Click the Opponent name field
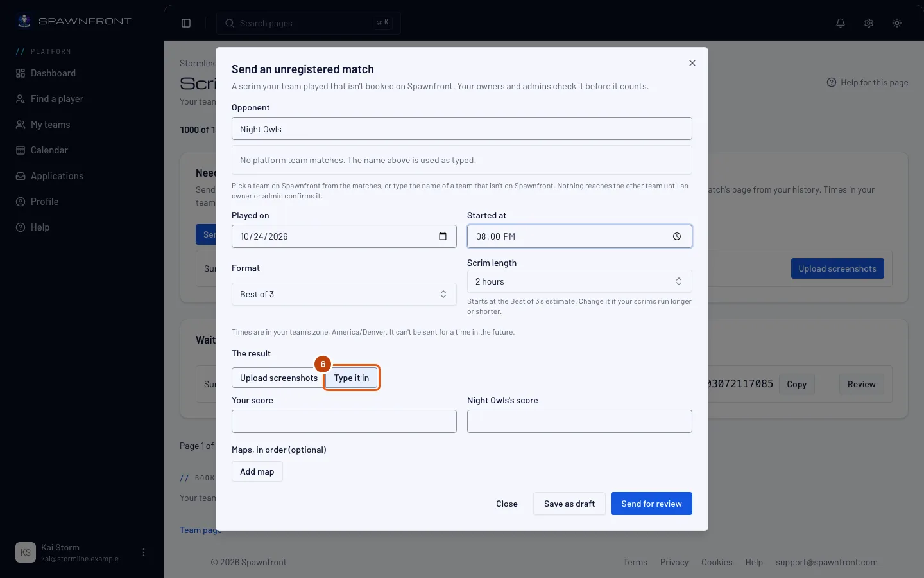Image resolution: width=924 pixels, height=578 pixels. [462, 128]
